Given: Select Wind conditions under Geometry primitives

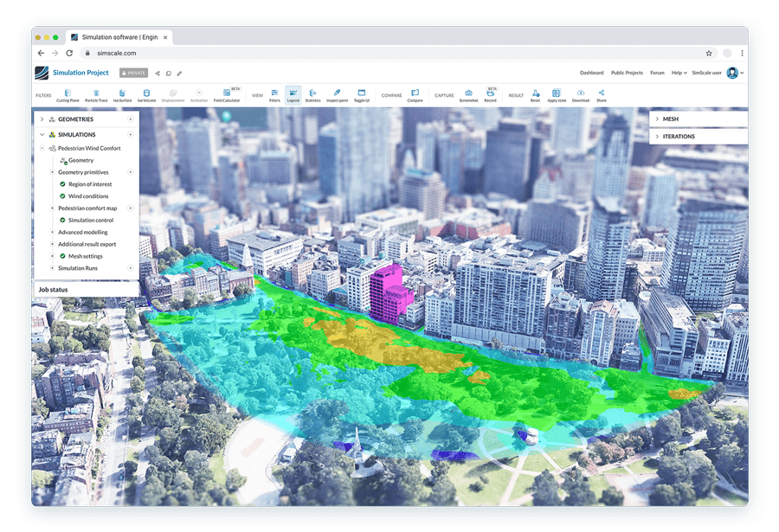Looking at the screenshot, I should point(87,195).
